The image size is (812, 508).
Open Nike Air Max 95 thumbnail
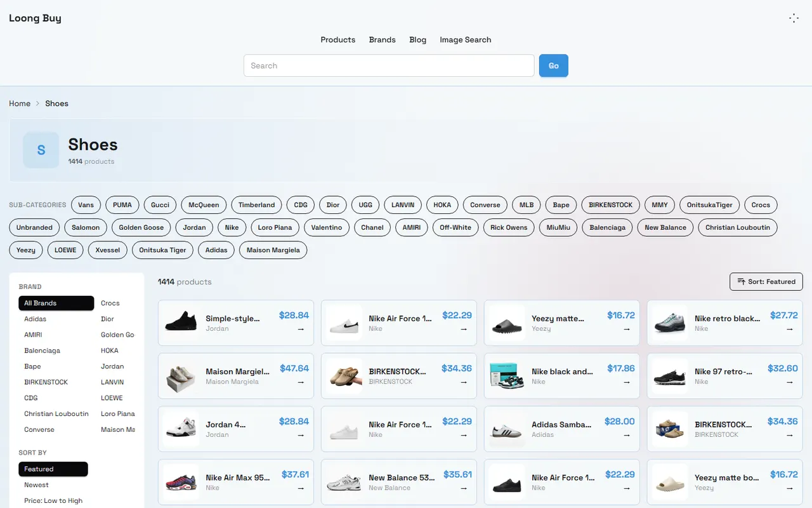click(x=181, y=482)
